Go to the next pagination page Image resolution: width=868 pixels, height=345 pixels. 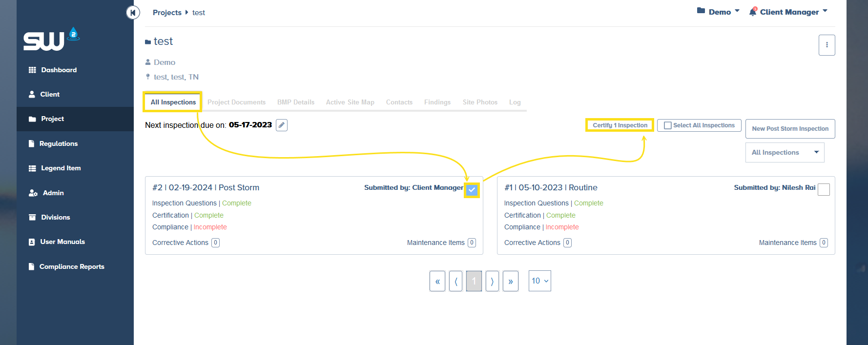tap(492, 281)
